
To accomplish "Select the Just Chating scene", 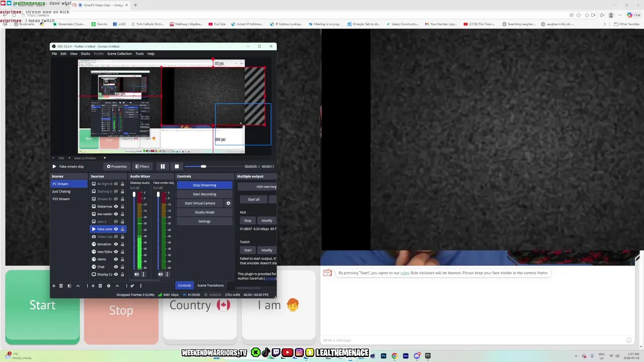I will tap(69, 192).
